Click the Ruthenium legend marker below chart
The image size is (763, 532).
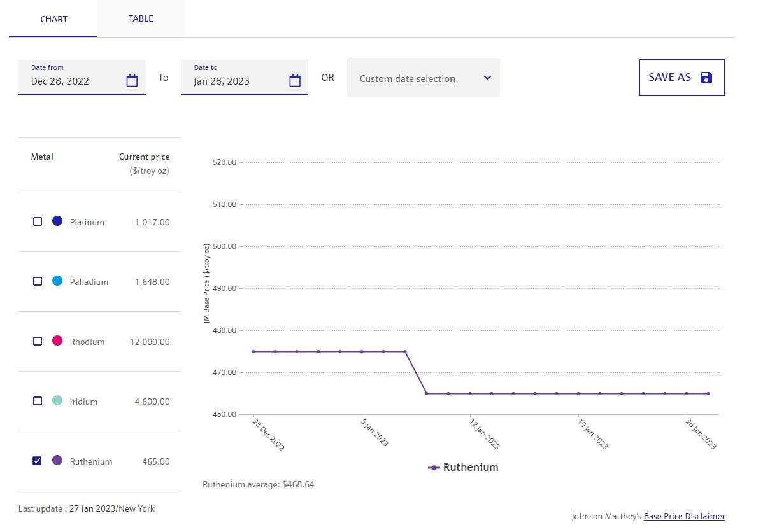pos(434,468)
